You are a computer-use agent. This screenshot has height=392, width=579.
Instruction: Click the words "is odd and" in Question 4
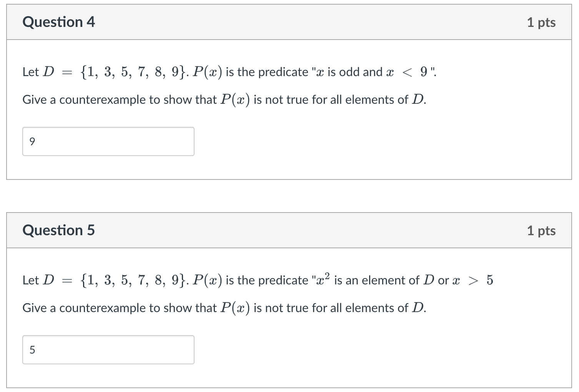tap(355, 72)
